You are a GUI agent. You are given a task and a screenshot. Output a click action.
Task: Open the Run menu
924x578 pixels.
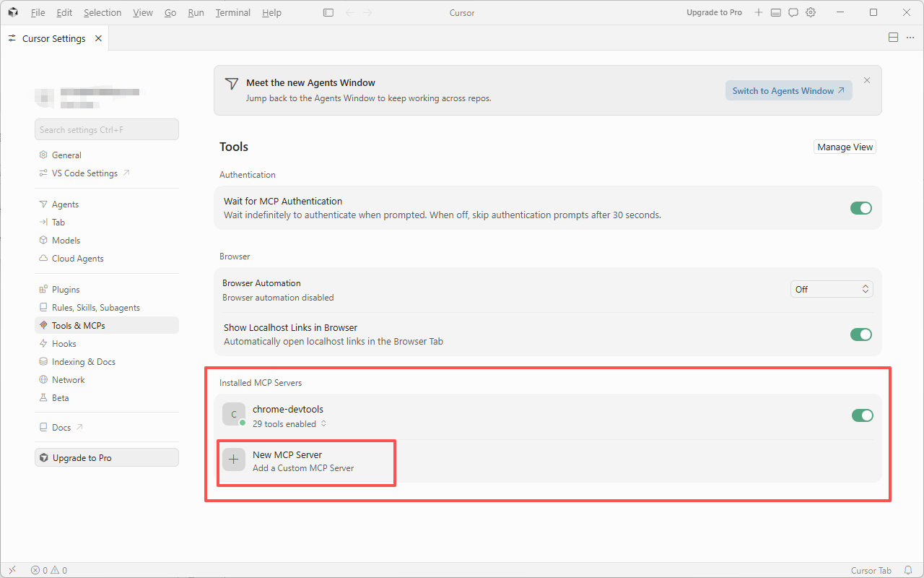point(196,12)
